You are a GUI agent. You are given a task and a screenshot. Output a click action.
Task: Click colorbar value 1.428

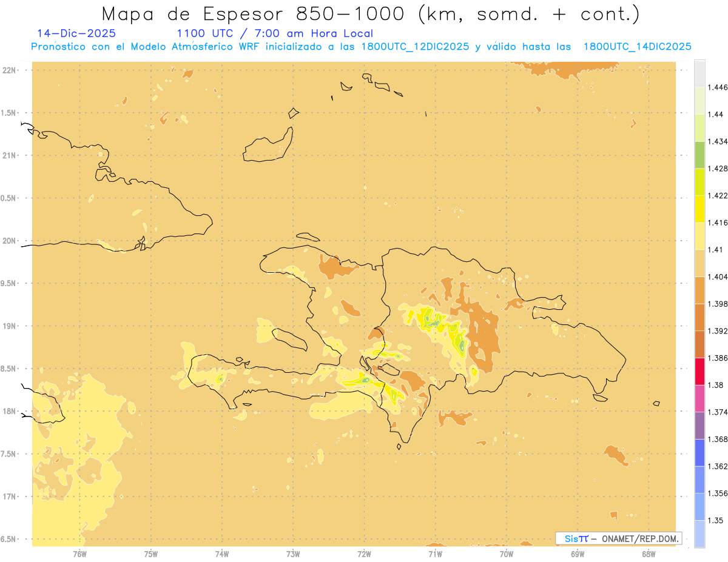pos(718,169)
